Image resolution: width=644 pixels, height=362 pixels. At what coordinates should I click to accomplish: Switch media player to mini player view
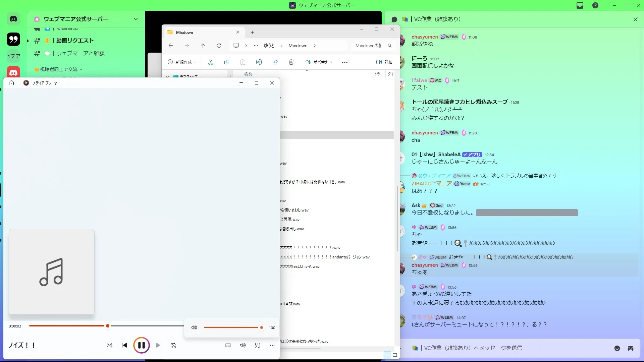258,345
